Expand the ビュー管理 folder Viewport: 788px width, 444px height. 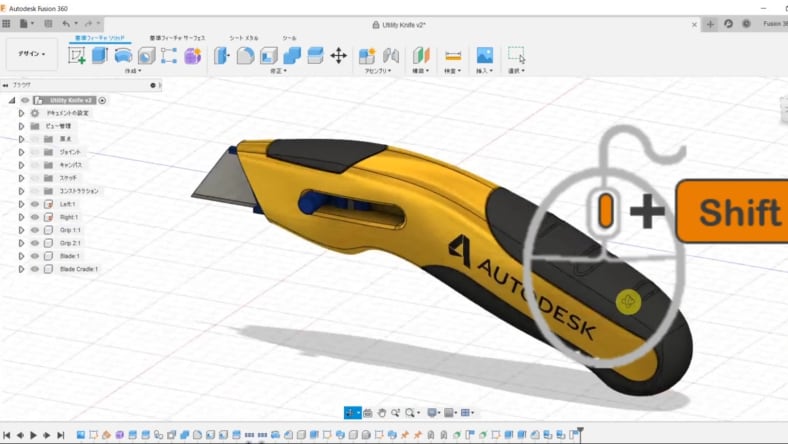tap(21, 126)
